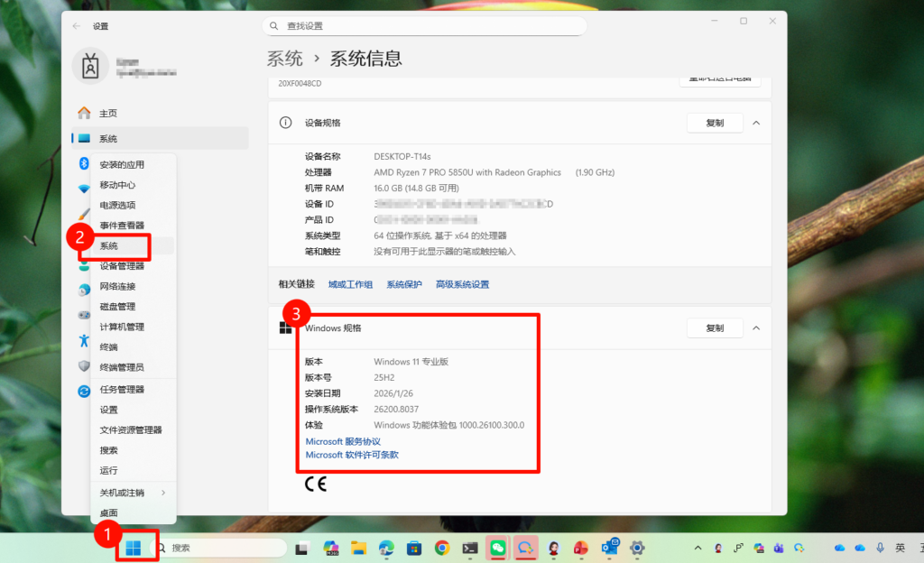Click the Windows Update icon in sidebar

(84, 391)
